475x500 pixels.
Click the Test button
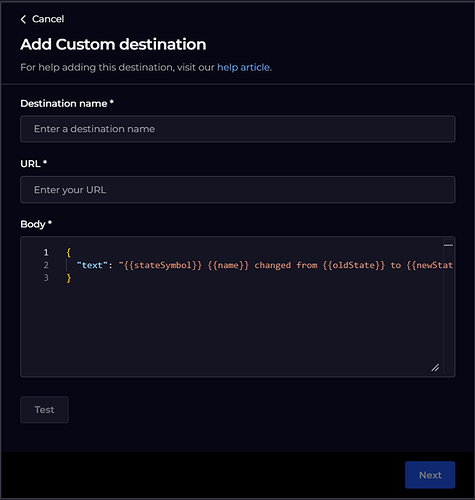pyautogui.click(x=44, y=410)
